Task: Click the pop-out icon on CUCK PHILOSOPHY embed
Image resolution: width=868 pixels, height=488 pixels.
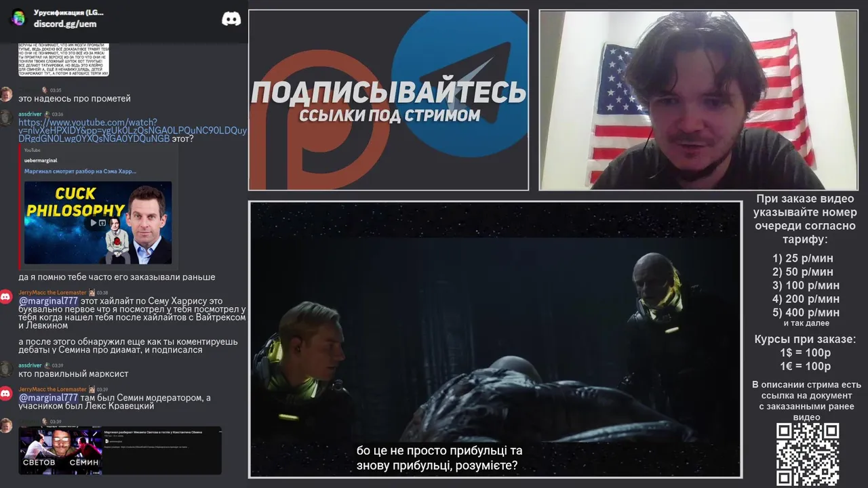Action: click(103, 222)
